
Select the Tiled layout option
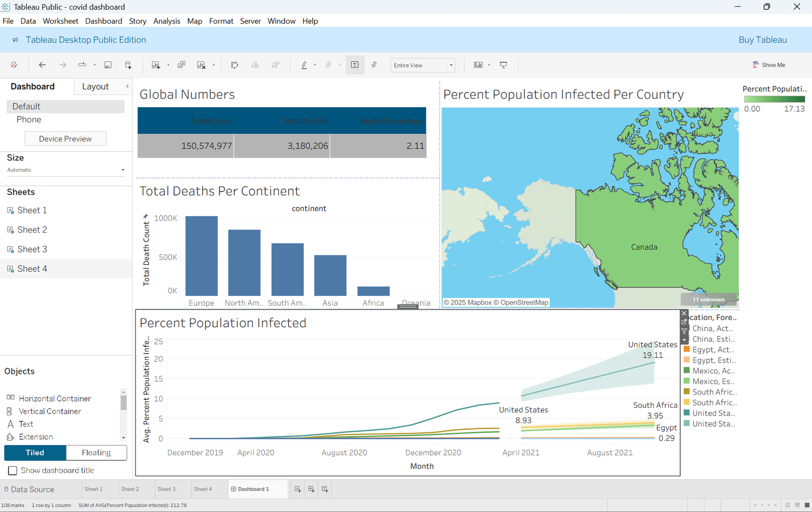point(35,453)
